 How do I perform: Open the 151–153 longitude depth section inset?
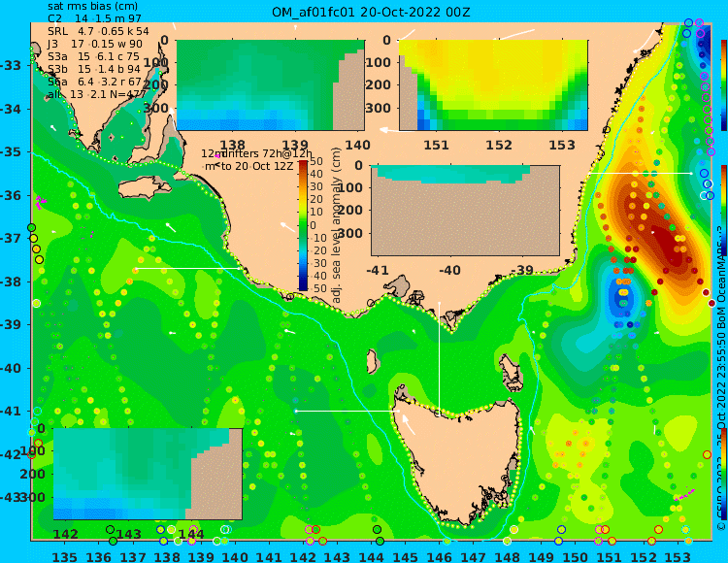[x=493, y=85]
